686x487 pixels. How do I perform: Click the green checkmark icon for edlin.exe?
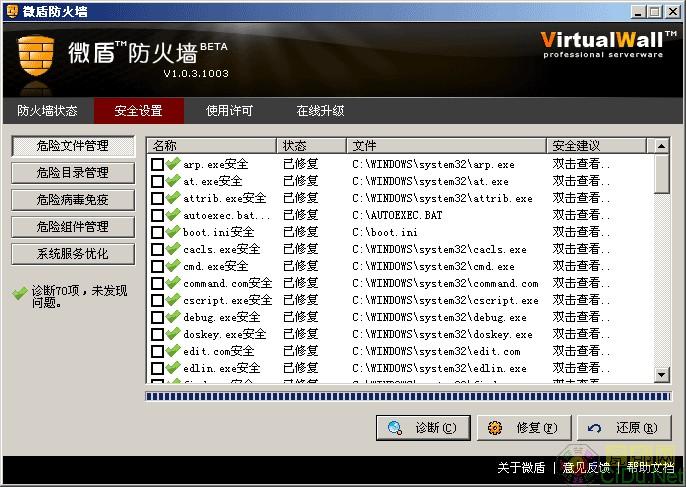173,368
